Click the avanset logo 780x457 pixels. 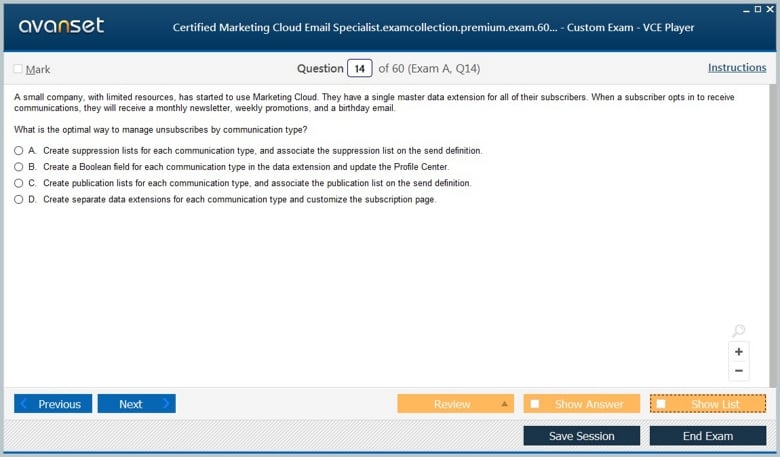[61, 25]
